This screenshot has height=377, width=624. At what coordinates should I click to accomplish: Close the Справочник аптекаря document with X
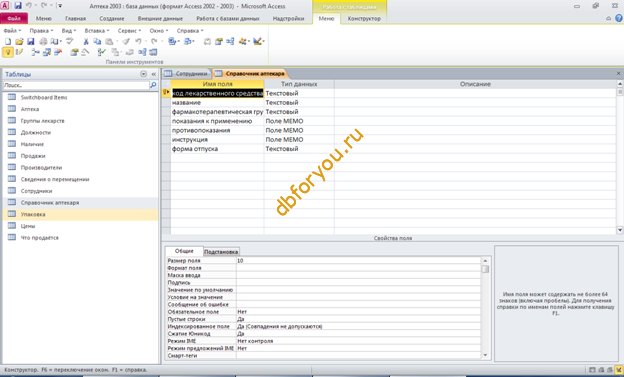(618, 74)
